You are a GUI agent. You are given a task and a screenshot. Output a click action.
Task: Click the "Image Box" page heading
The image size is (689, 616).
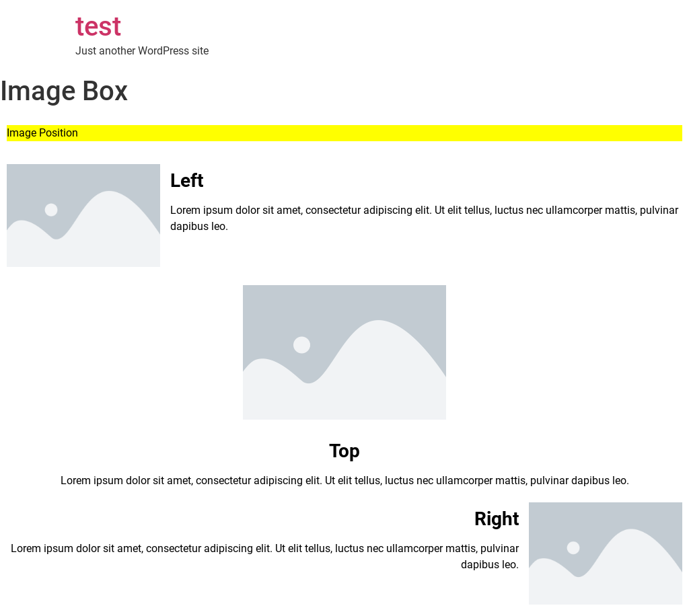[x=64, y=91]
